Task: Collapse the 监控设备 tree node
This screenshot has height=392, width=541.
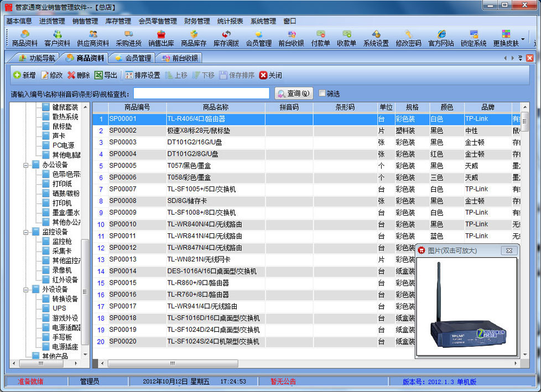Action: coord(26,232)
